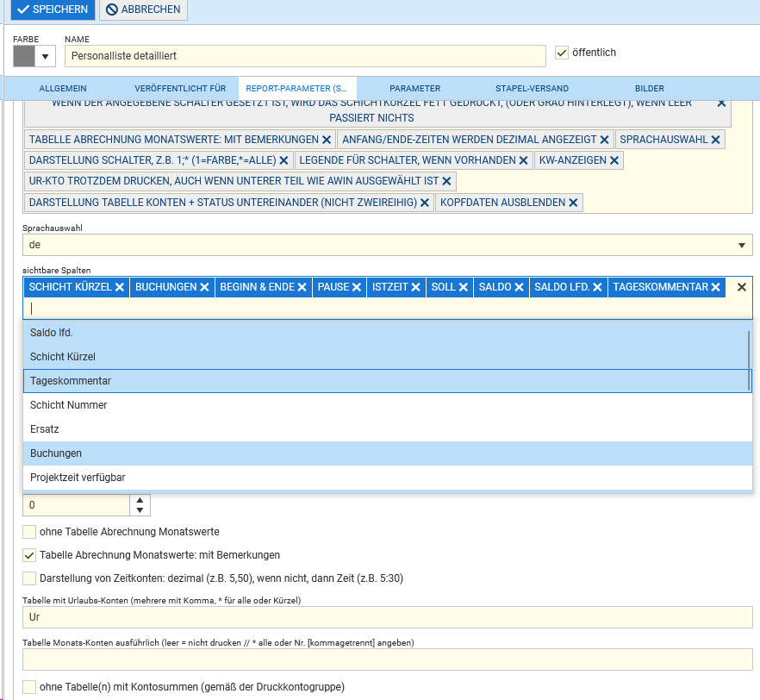Remove the TAGESKOMMENTAR column tag
Screen dimensions: 760x700
[716, 287]
